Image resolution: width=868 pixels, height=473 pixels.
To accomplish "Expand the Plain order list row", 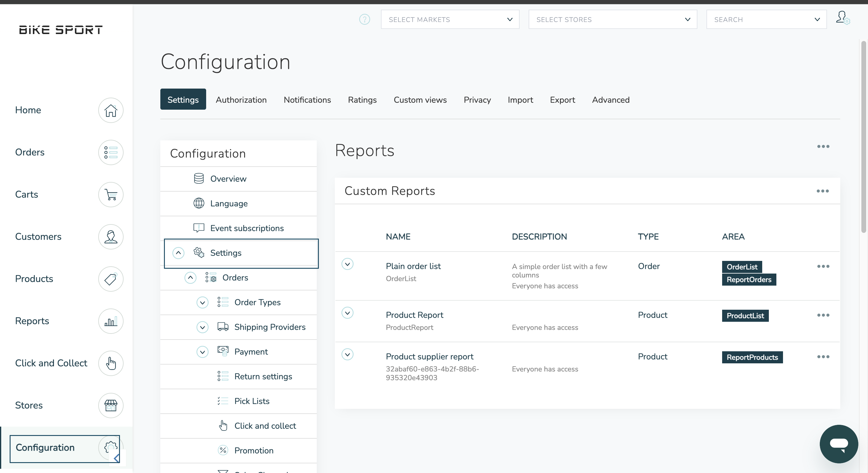I will 347,264.
